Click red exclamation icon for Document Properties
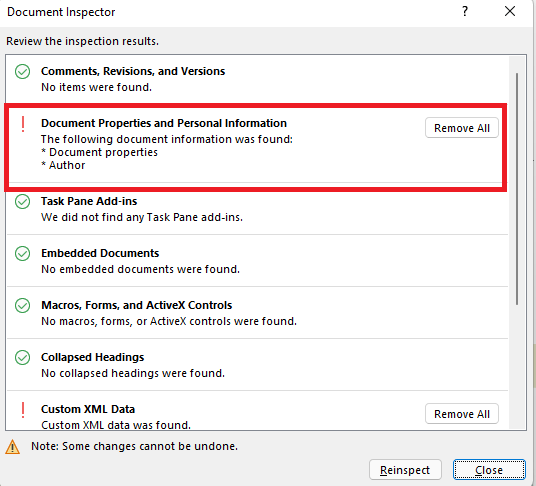The width and height of the screenshot is (536, 486). (23, 124)
